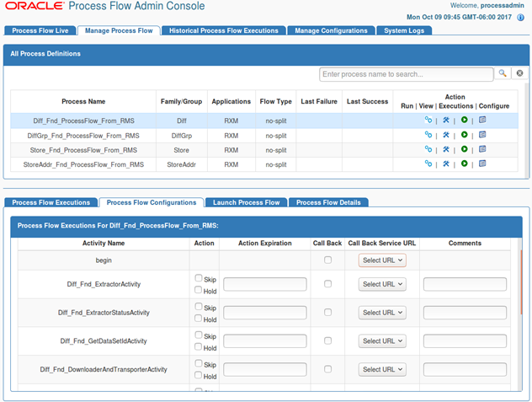
Task: Click Action Expiration field for Diff_Fnd_GetDataSetIdActivity
Action: pos(265,341)
